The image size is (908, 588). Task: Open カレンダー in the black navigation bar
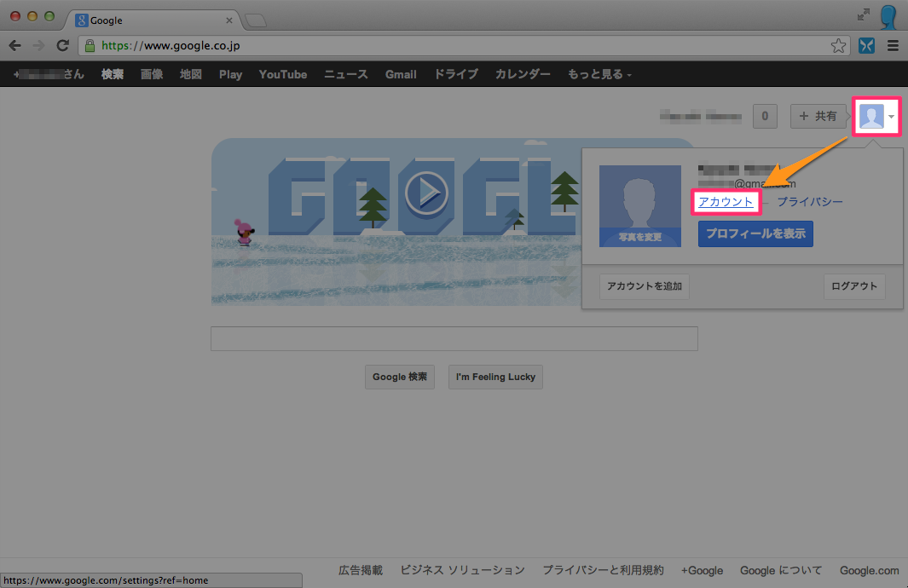point(523,74)
